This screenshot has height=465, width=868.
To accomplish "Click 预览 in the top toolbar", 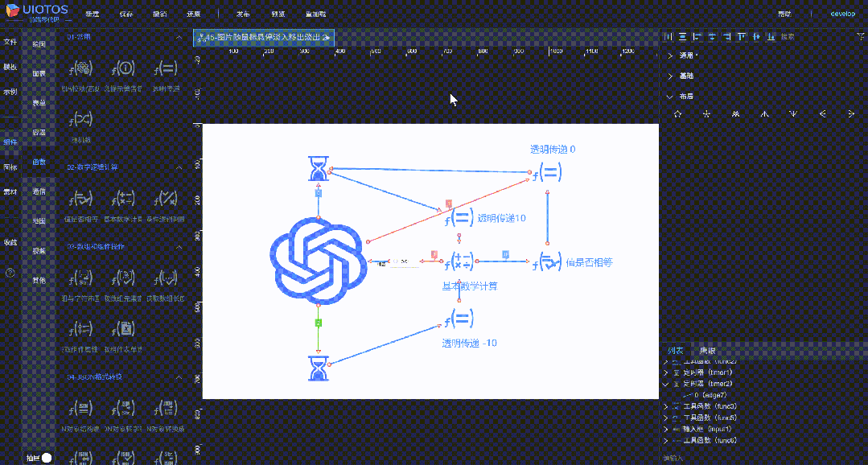I will 279,14.
